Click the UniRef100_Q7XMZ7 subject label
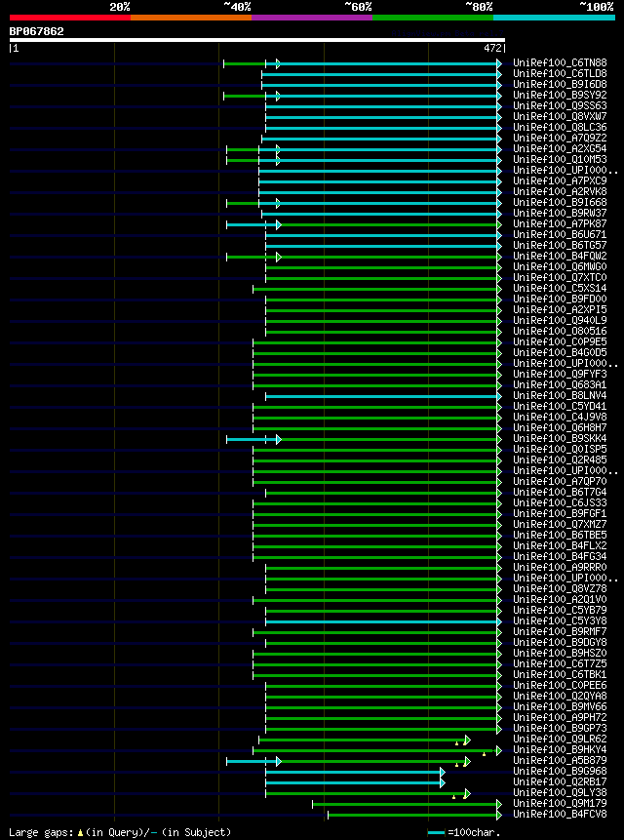Screen dimensions: 624x840 point(560,524)
